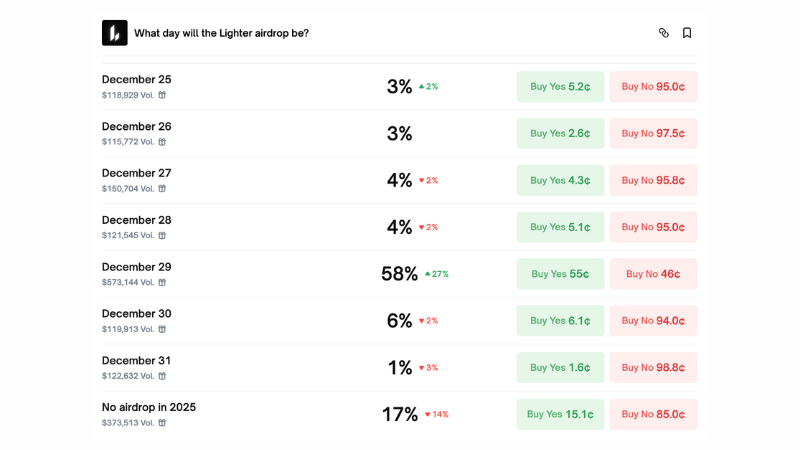800x450 pixels.
Task: Buy Yes at 15.1¢ for No airdrop in 2025
Action: 560,414
